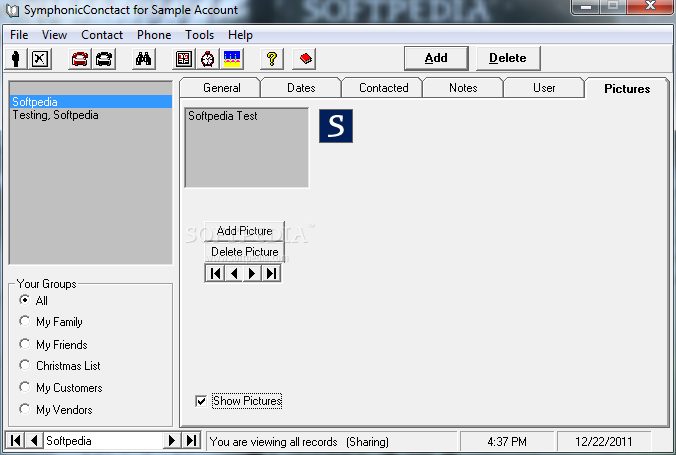Switch to the Dates tab

tap(301, 88)
